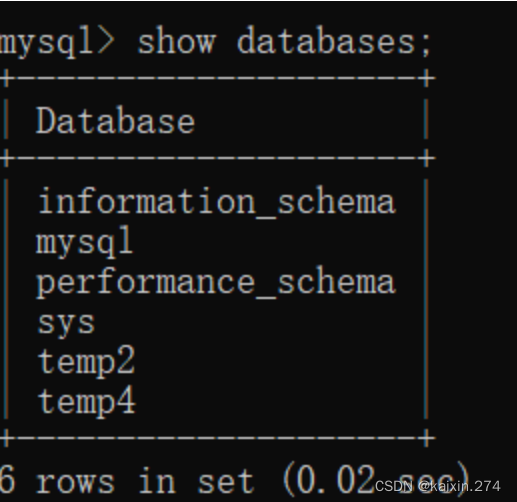Click the mysql> prompt

pos(57,45)
